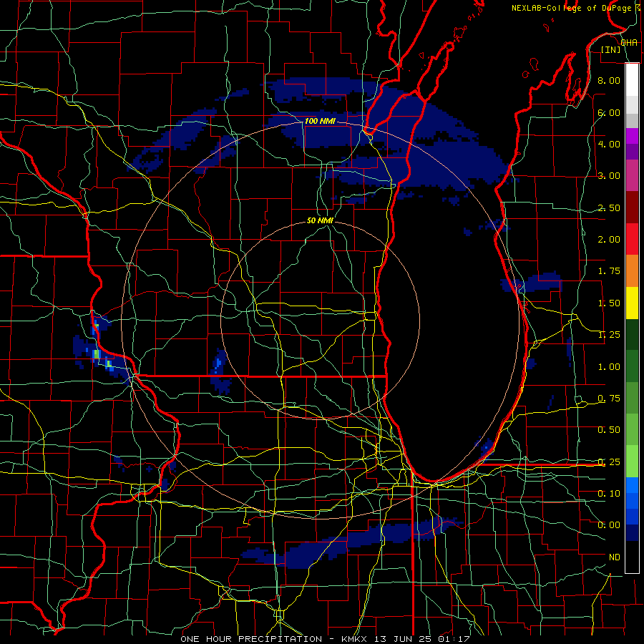Image resolution: width=644 pixels, height=644 pixels.
Task: Click the ND legend label
Action: point(615,557)
